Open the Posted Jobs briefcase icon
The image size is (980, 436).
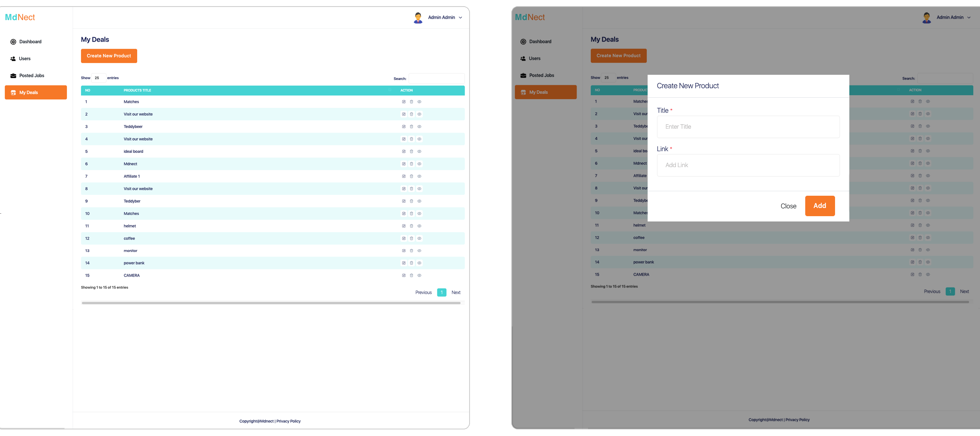pos(13,75)
